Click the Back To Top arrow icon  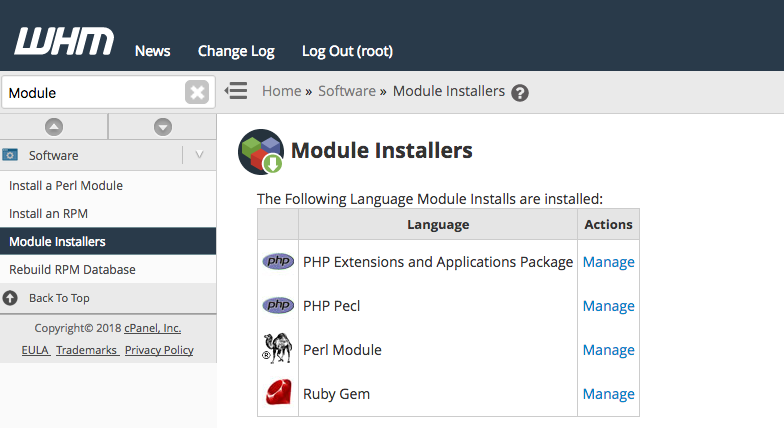(x=11, y=298)
